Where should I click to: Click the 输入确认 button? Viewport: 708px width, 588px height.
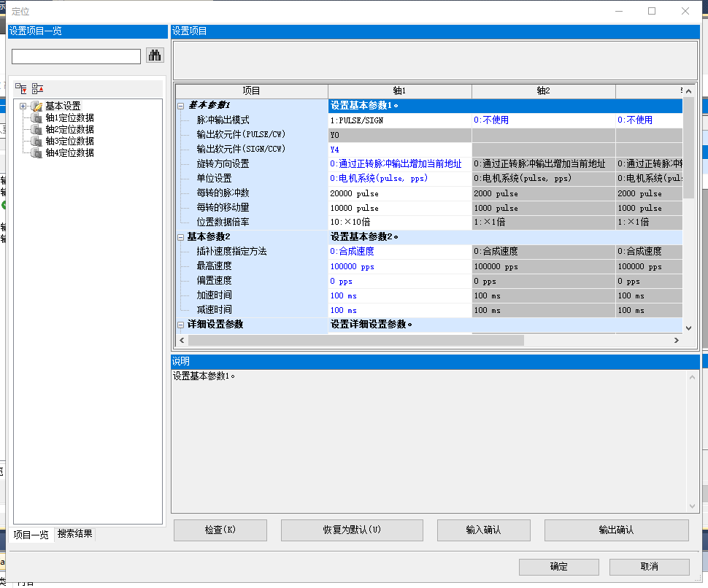pyautogui.click(x=483, y=530)
